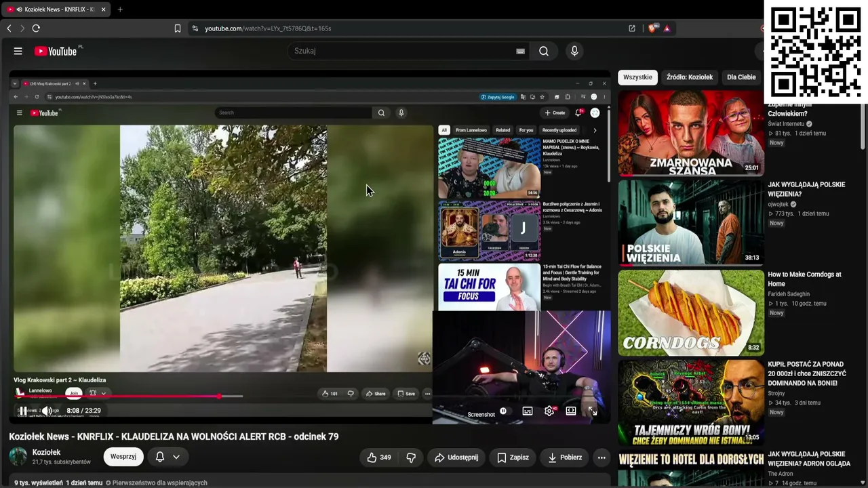Screen dimensions: 868x488
Task: Mute the video volume
Action: coord(47,411)
